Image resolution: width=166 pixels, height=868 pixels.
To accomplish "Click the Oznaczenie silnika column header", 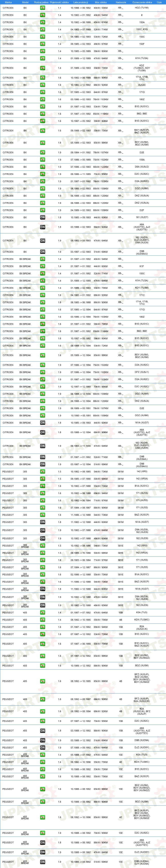I will [x=142, y=2].
